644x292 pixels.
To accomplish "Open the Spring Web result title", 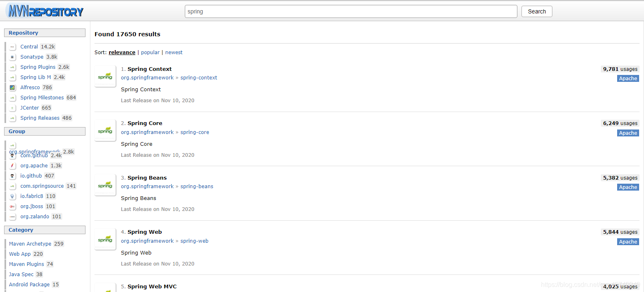I will click(145, 232).
